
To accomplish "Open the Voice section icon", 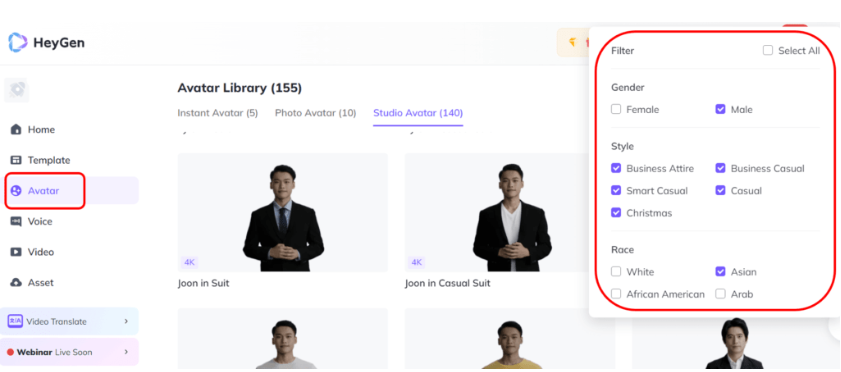I will pyautogui.click(x=16, y=221).
